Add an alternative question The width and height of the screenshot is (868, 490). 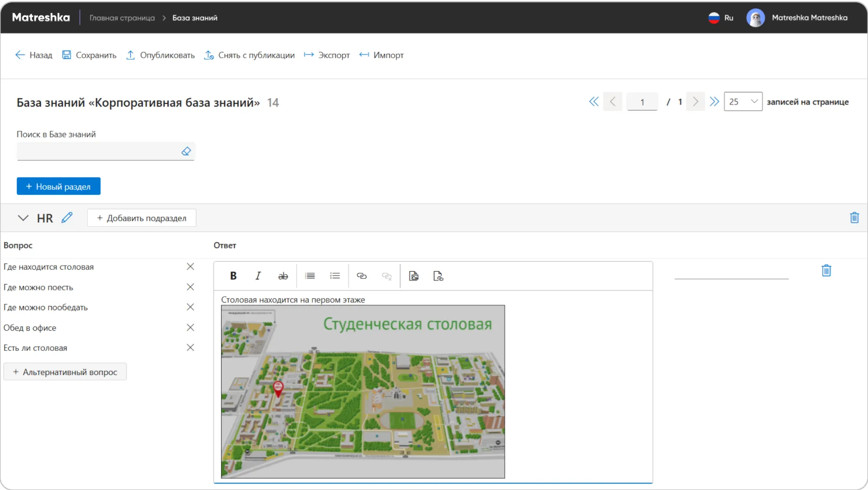click(65, 372)
